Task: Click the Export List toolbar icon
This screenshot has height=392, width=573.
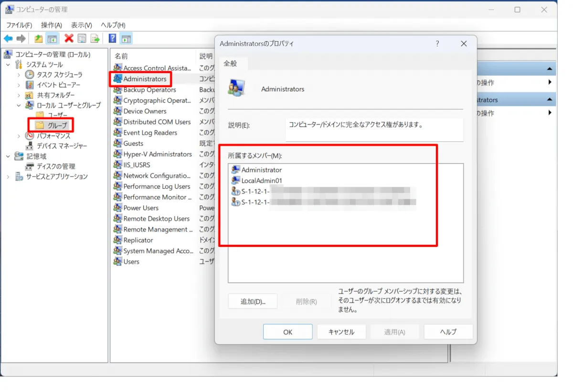Action: tap(95, 39)
